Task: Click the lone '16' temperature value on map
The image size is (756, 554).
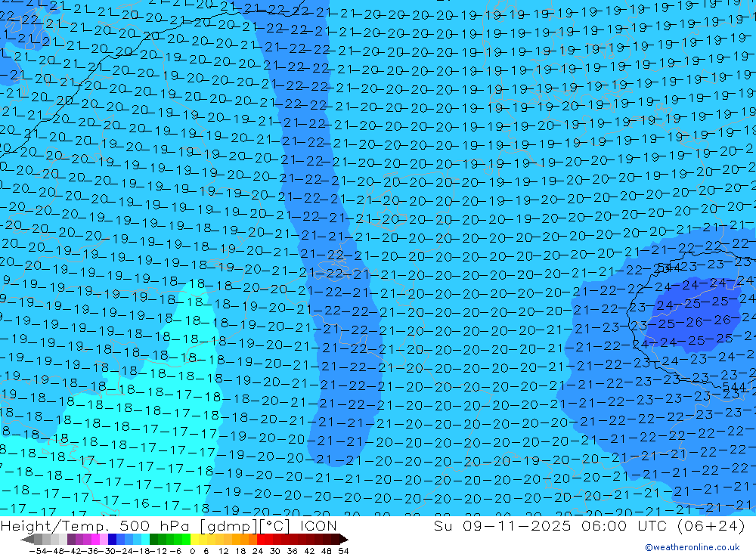Action: (141, 503)
